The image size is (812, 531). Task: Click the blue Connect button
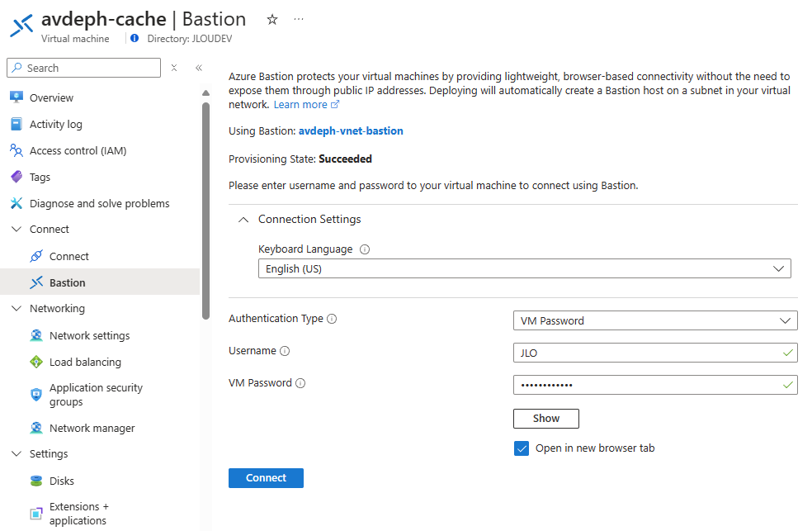click(267, 477)
